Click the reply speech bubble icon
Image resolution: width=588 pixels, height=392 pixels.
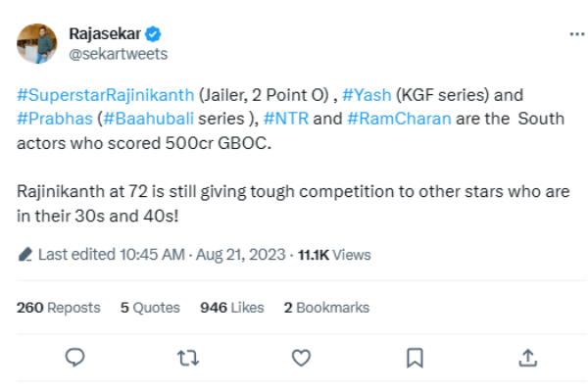(75, 357)
